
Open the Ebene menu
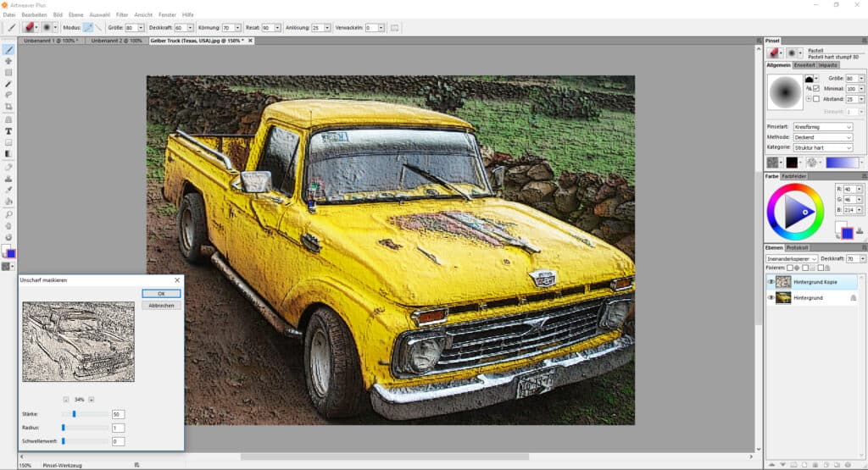(x=75, y=15)
